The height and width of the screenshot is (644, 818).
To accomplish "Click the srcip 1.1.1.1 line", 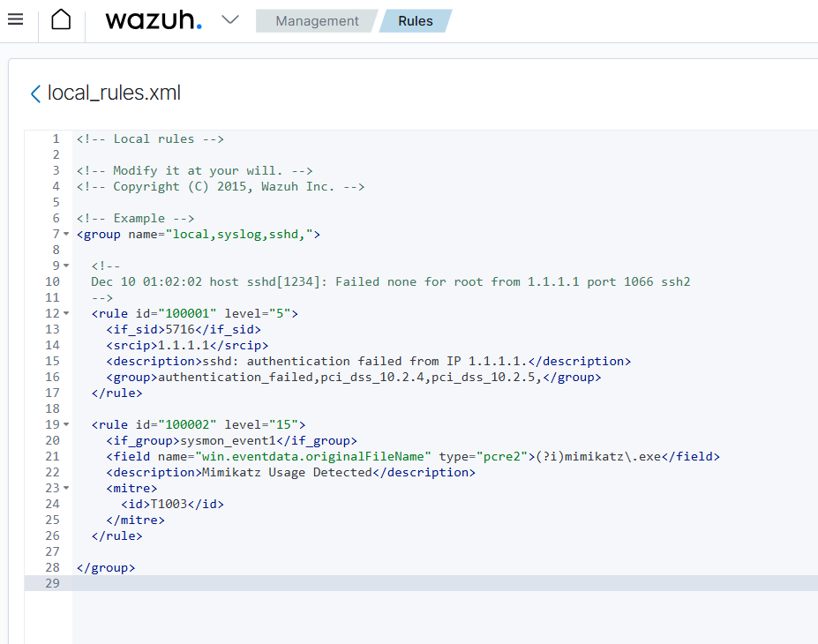I will pos(187,346).
